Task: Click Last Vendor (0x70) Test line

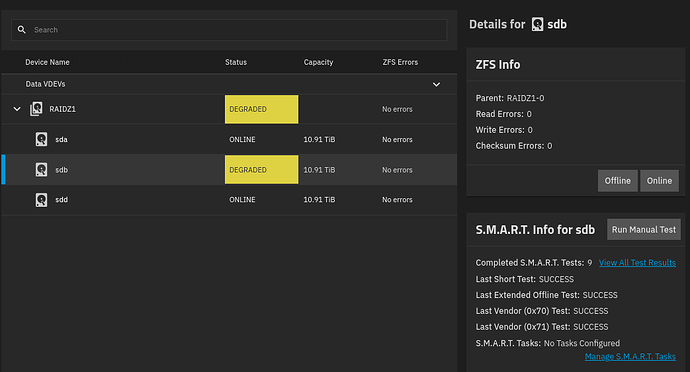Action: (x=542, y=311)
